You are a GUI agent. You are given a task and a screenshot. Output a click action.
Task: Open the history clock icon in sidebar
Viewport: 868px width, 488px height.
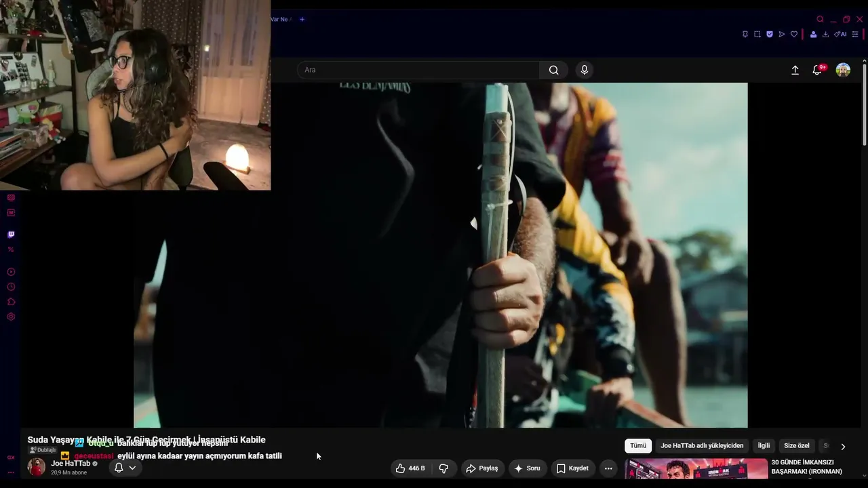[x=11, y=287]
